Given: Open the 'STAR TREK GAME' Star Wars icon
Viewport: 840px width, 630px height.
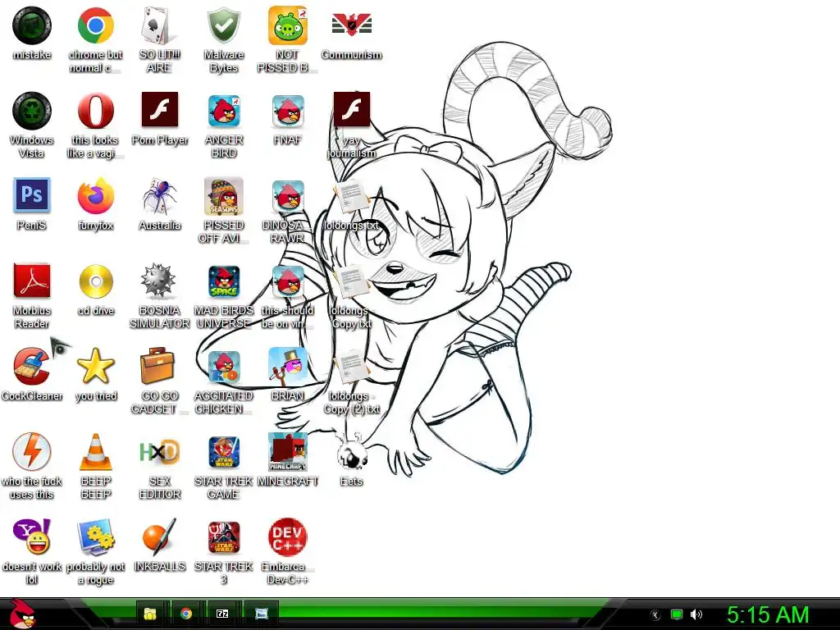Looking at the screenshot, I should point(223,452).
